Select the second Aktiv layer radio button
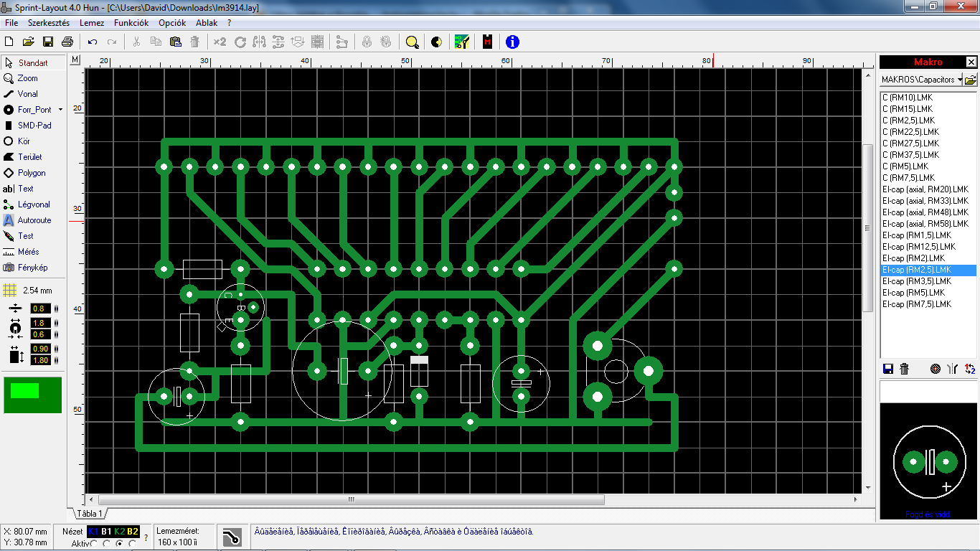Viewport: 980px width, 551px height. [x=106, y=544]
